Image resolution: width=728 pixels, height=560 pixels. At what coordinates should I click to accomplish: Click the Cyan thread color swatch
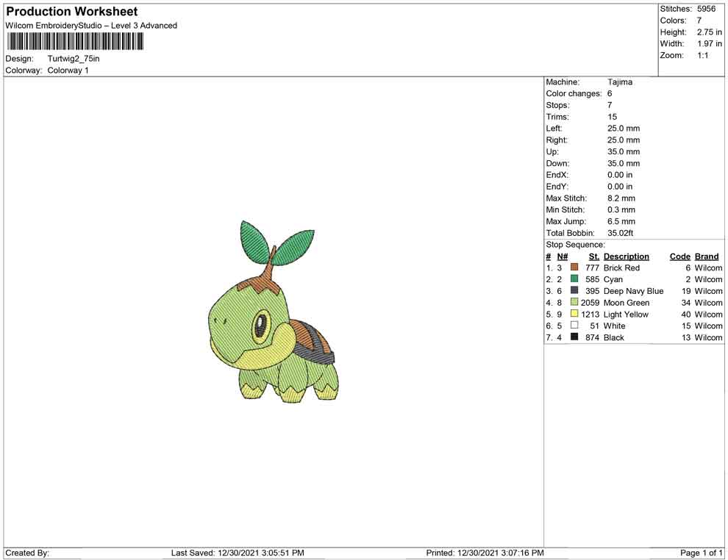(574, 279)
